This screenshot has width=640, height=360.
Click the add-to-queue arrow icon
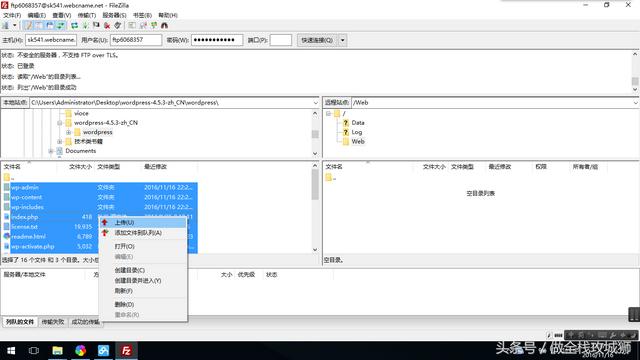coord(105,233)
